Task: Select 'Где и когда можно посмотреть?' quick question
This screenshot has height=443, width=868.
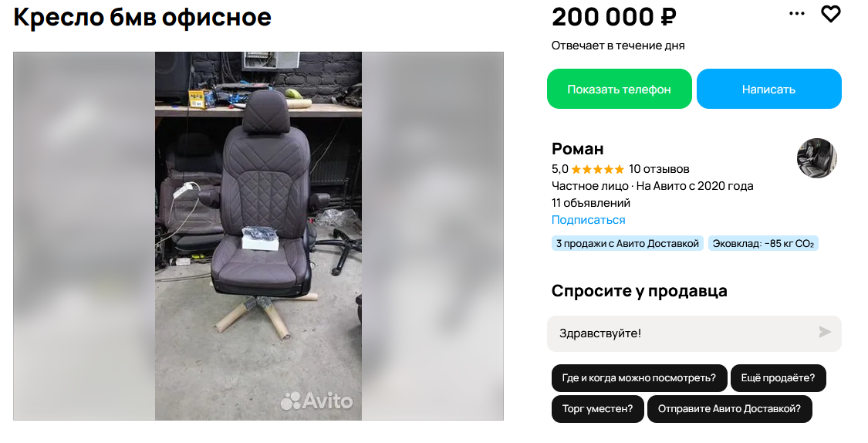Action: click(x=639, y=378)
